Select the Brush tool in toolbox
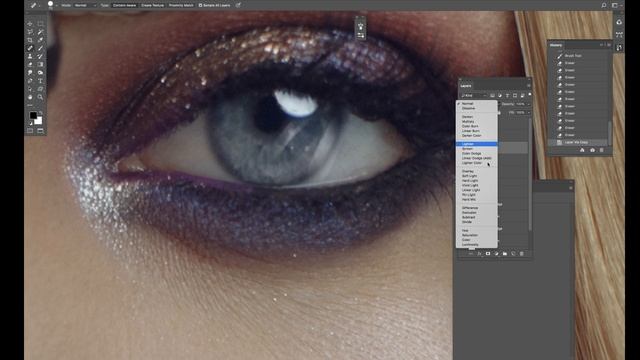640x360 pixels. pos(40,48)
